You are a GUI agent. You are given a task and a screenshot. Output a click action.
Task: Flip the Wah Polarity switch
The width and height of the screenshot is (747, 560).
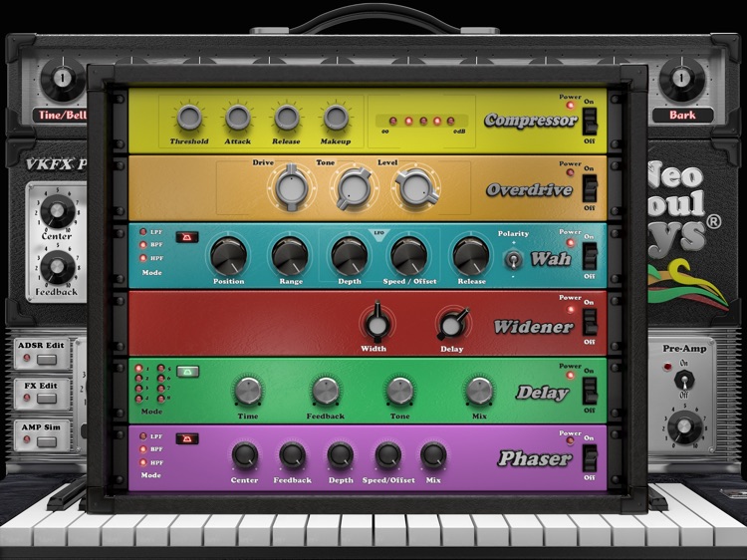pyautogui.click(x=513, y=260)
